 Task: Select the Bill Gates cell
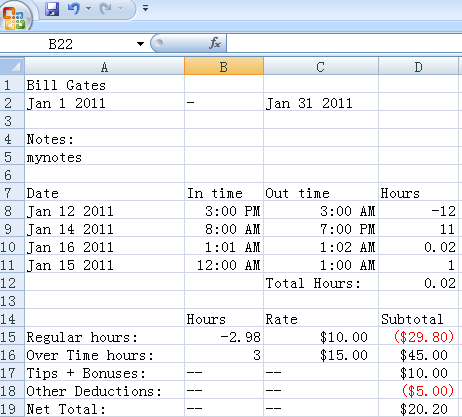105,85
